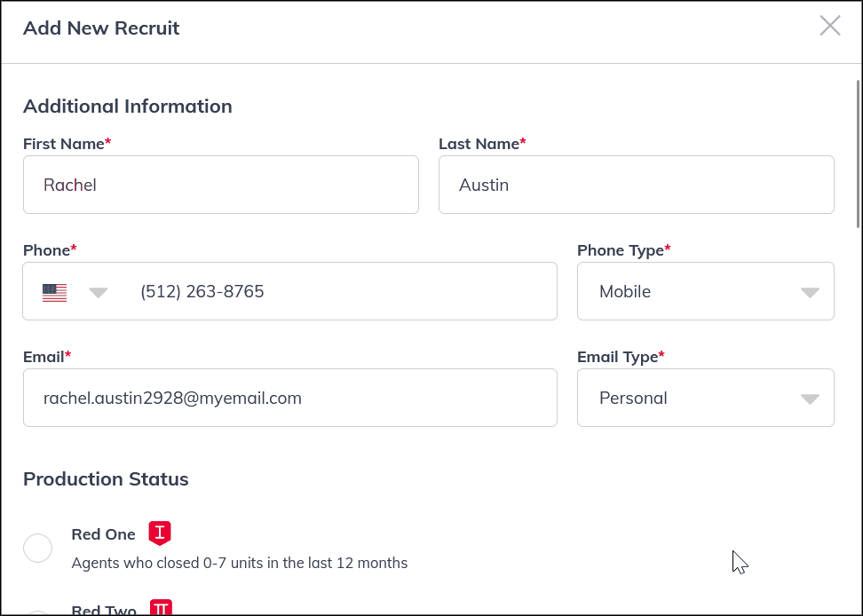Select the Red One radio button

pyautogui.click(x=38, y=548)
